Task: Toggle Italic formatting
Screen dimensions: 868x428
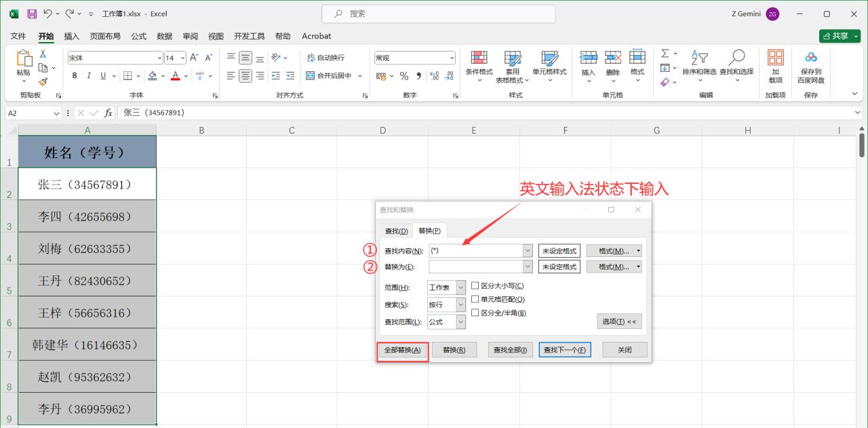Action: 90,76
